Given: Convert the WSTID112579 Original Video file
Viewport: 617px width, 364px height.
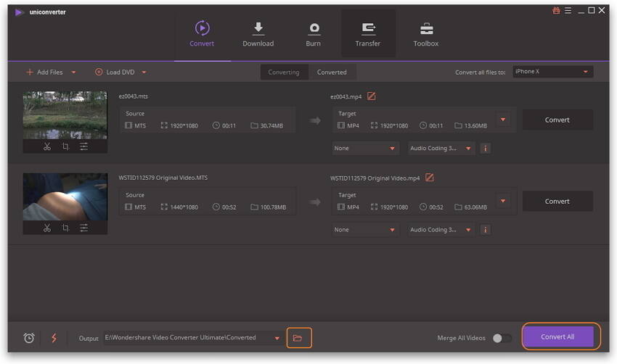Looking at the screenshot, I should coord(557,202).
